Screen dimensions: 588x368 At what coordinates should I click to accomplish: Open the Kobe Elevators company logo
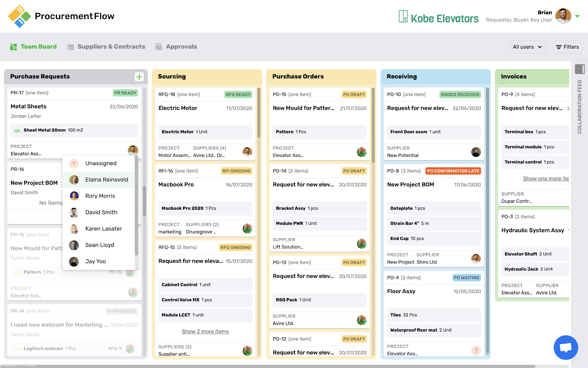click(x=439, y=17)
